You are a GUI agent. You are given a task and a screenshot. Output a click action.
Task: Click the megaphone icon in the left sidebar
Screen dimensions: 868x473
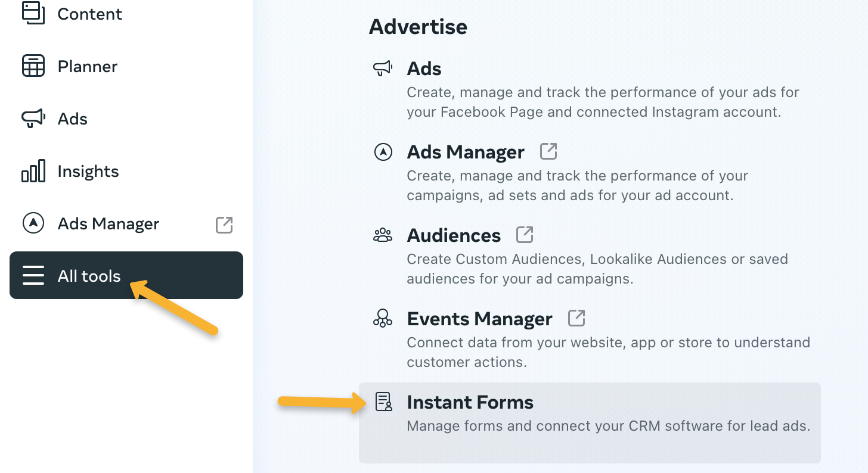pos(33,119)
